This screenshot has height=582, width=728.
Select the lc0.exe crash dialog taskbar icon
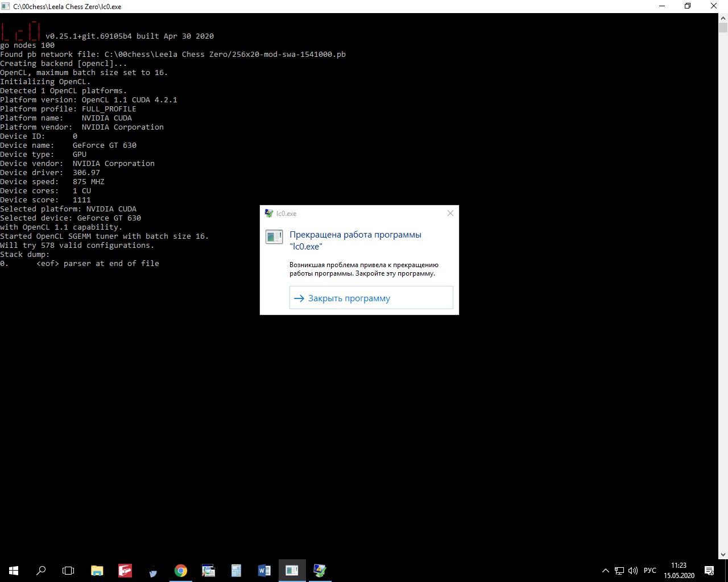click(x=320, y=570)
